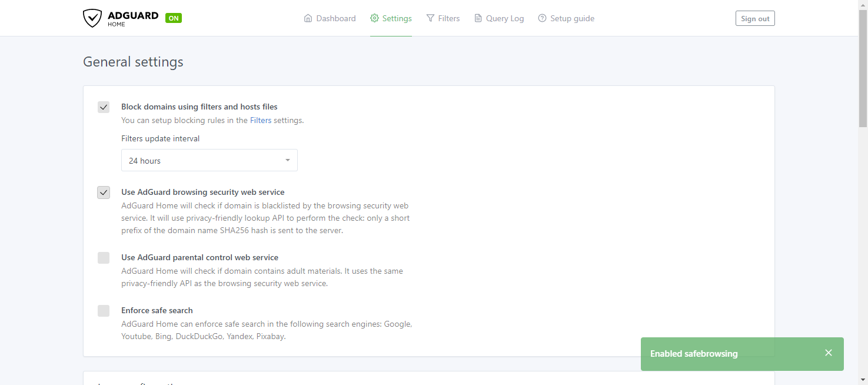Click the Block domains using filters label
The image size is (868, 385).
(x=199, y=107)
